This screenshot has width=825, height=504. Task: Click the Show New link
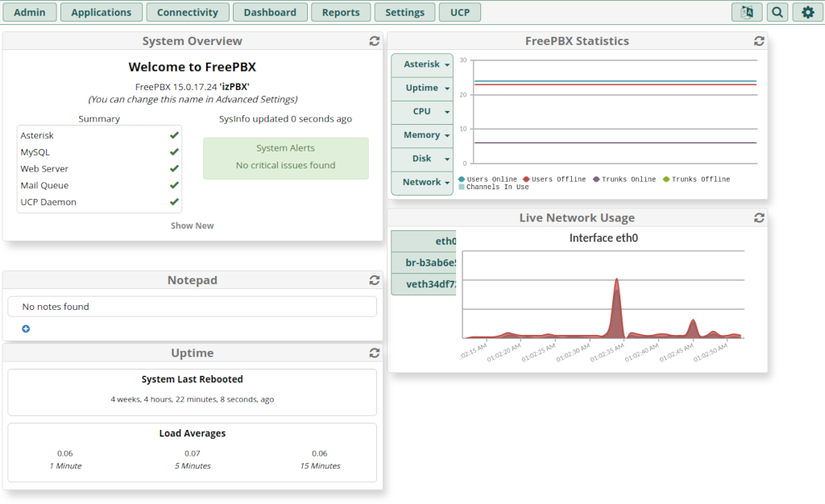pos(192,225)
